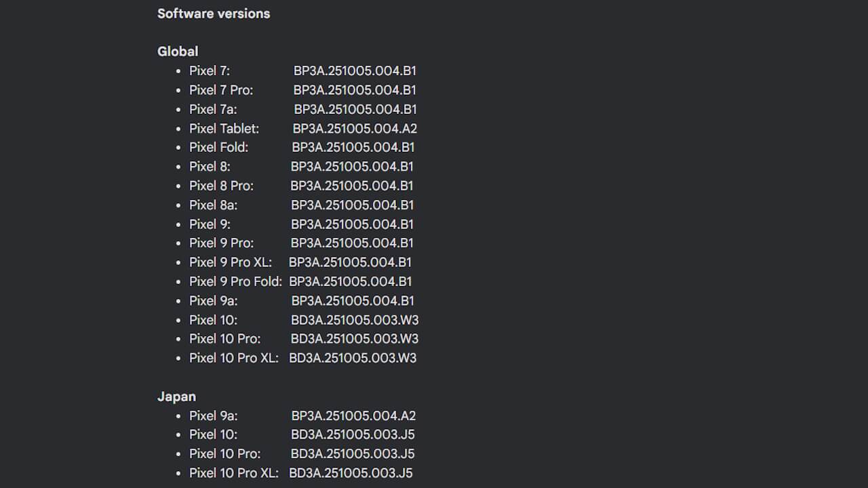Screen dimensions: 868x488
Task: Select the Pixel 8a build number
Action: click(x=352, y=205)
